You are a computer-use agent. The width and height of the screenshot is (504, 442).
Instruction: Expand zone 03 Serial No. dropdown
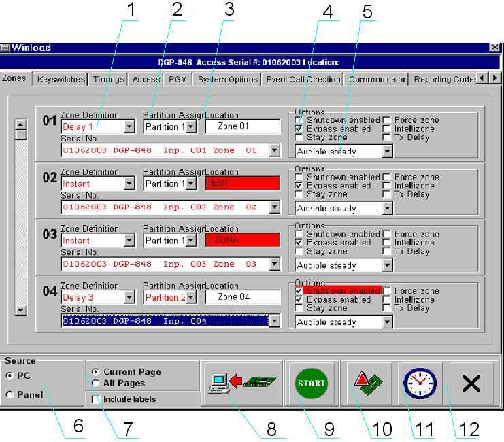tap(274, 264)
